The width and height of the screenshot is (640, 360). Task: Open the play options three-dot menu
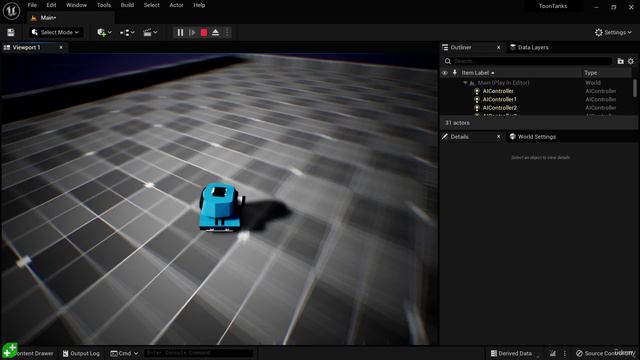[x=227, y=32]
